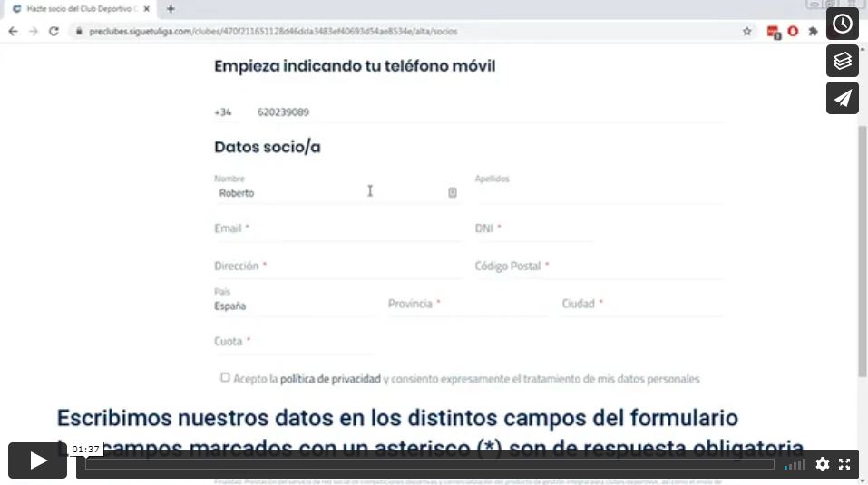Open the collections stack icon
Image resolution: width=868 pixels, height=485 pixels.
pos(842,61)
